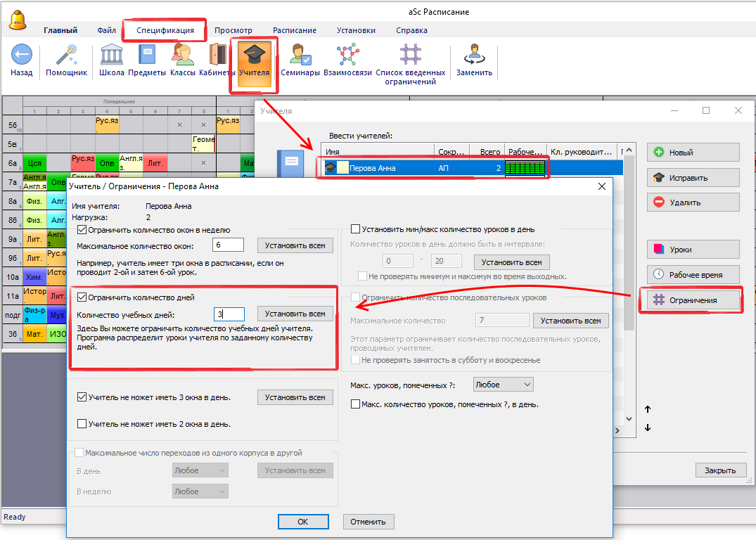Enable Учитель не может иметь 2 окна в день
The height and width of the screenshot is (540, 756).
coord(82,424)
